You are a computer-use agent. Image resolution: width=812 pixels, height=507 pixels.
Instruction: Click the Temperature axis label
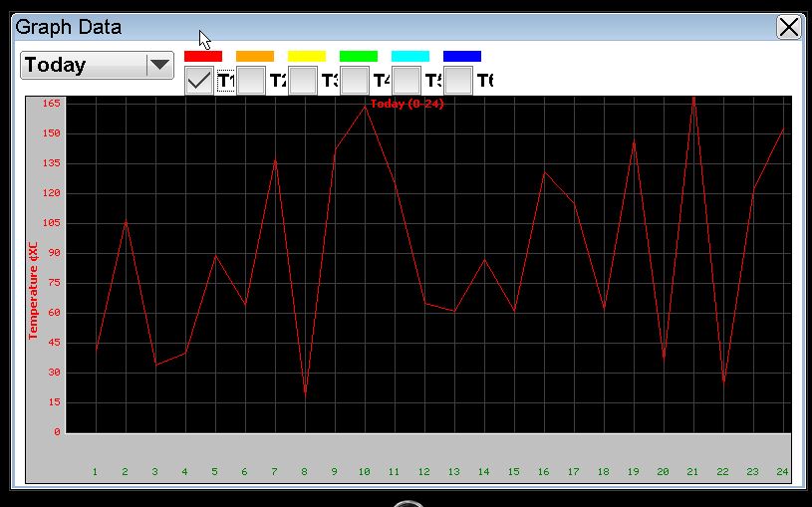[x=33, y=291]
